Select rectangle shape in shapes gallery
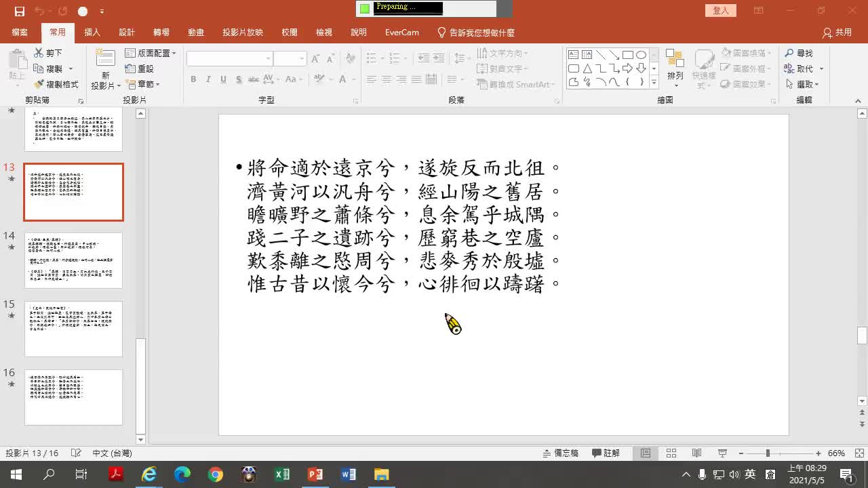 [627, 55]
